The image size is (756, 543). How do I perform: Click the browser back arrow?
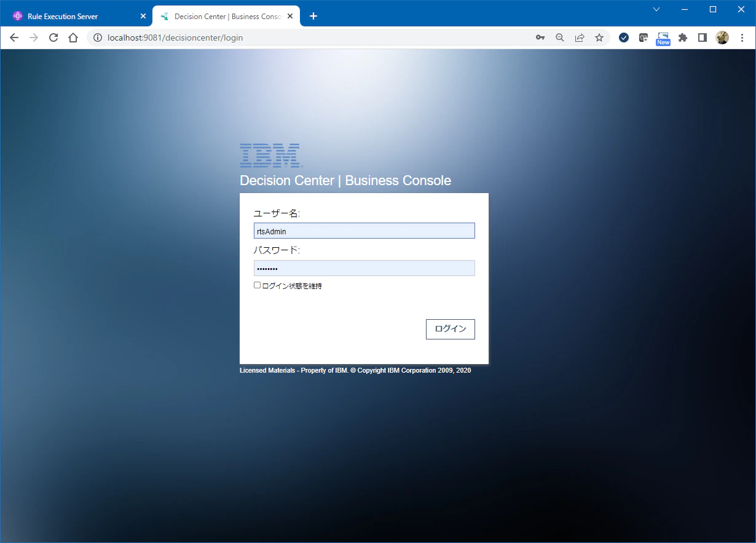14,38
